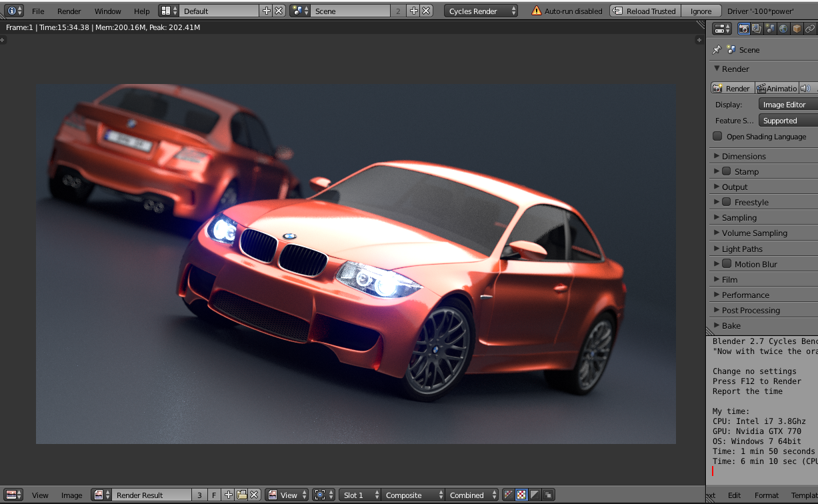Screen dimensions: 818x504
Task: Open the File menu
Action: pyautogui.click(x=38, y=11)
